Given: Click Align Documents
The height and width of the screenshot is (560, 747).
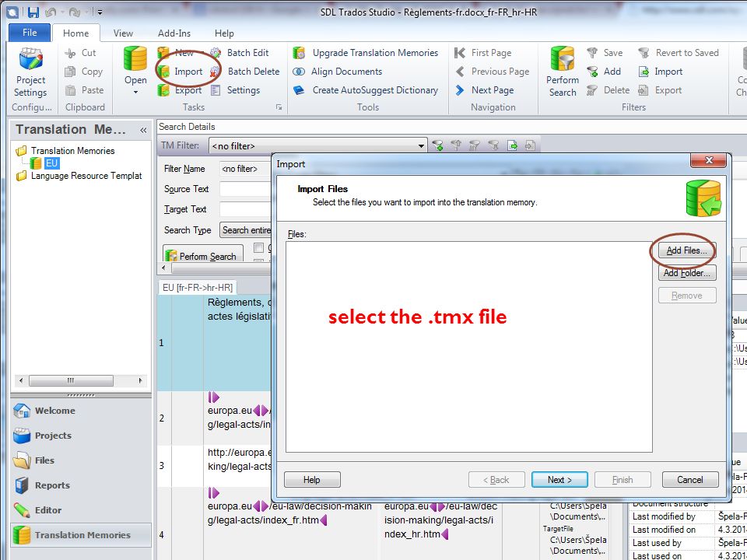Looking at the screenshot, I should click(338, 72).
